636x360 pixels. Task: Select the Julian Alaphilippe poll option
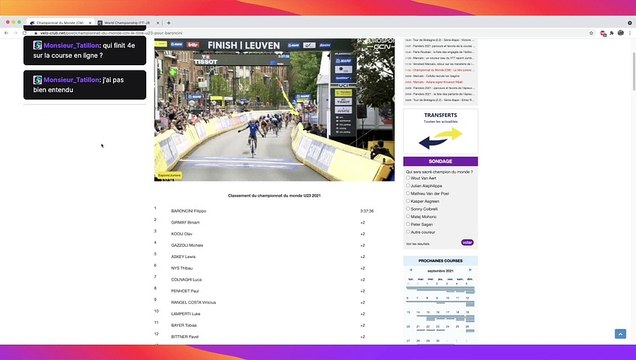pyautogui.click(x=408, y=186)
